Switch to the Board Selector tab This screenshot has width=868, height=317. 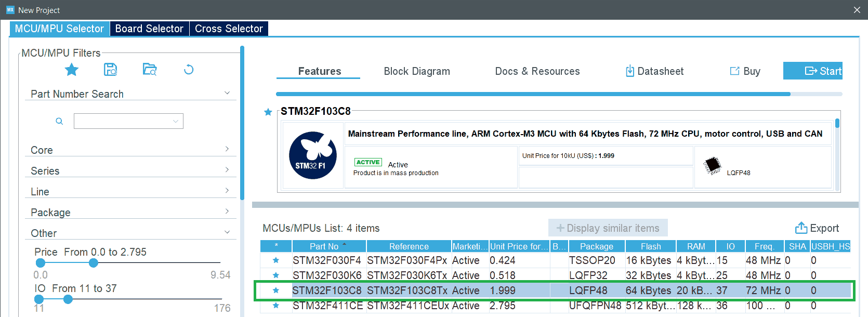149,29
